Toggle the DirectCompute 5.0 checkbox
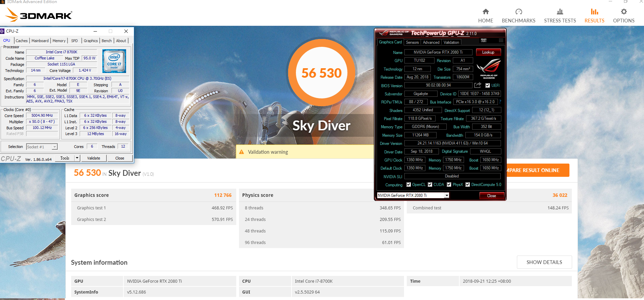Viewport: 644px width, 300px height. point(467,185)
